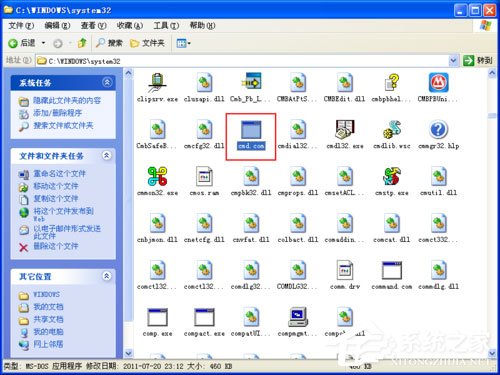
Task: Click 重命名这个文件 link
Action: pos(59,174)
